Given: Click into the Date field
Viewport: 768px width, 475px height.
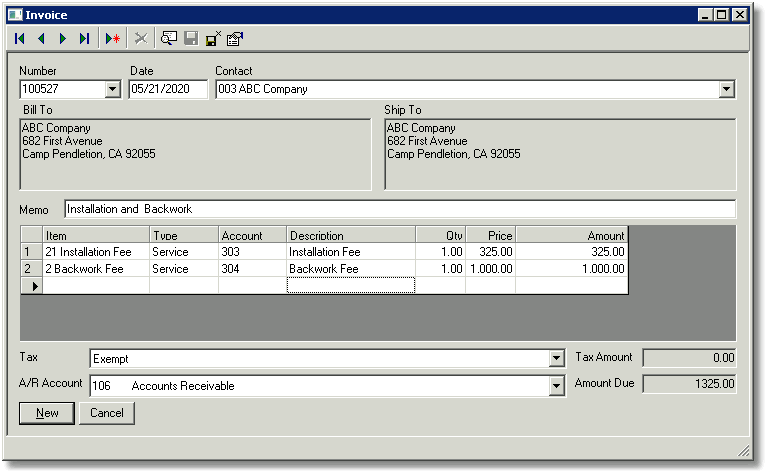Looking at the screenshot, I should click(168, 89).
